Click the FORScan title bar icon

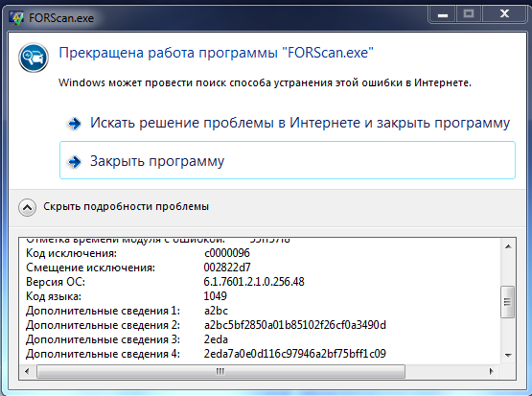[16, 18]
